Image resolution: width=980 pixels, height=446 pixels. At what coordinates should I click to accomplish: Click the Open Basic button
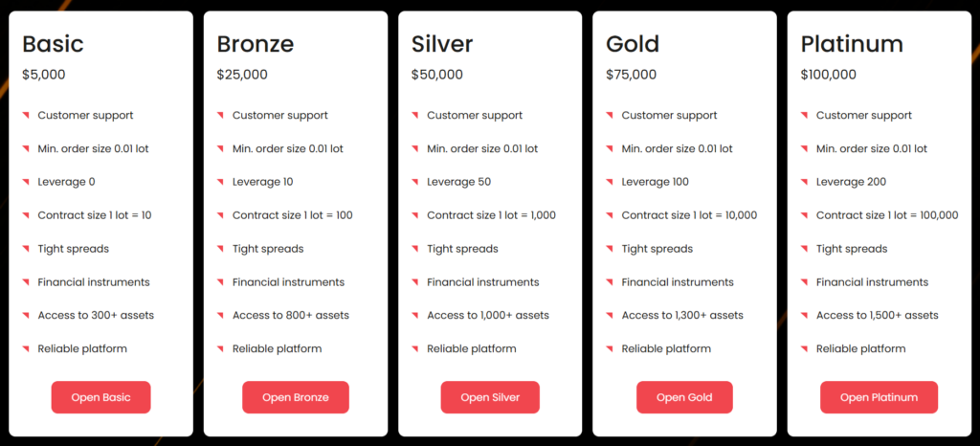tap(100, 397)
